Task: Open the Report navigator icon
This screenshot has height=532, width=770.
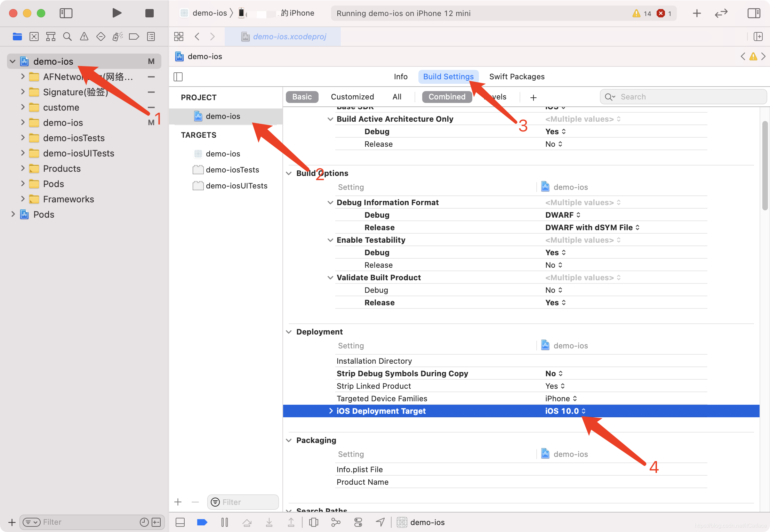Action: pyautogui.click(x=151, y=37)
